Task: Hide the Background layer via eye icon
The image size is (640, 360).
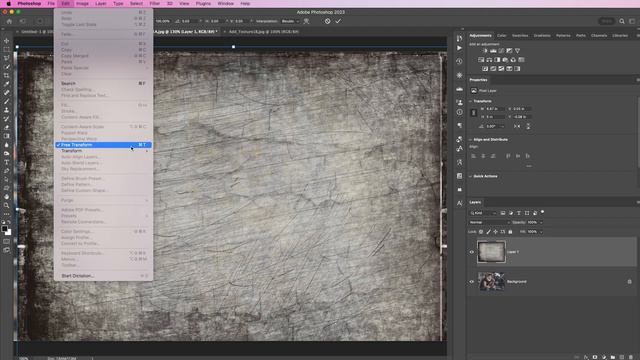Action: [472, 282]
